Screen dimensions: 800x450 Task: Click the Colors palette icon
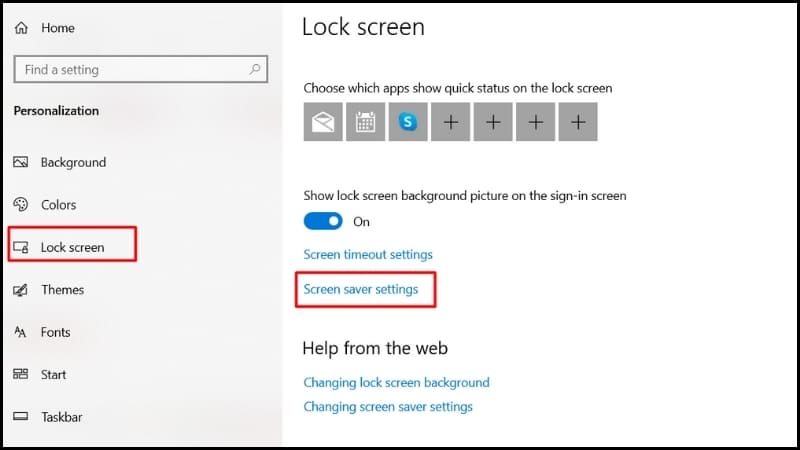pyautogui.click(x=20, y=205)
